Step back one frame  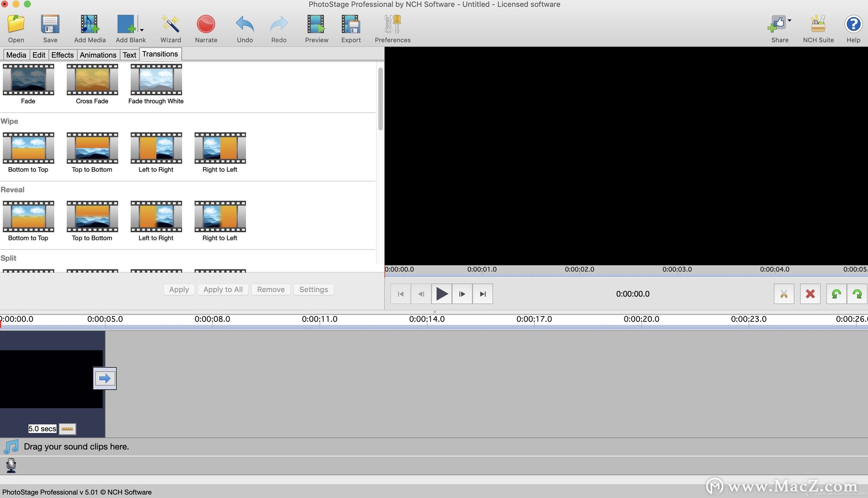click(x=421, y=294)
